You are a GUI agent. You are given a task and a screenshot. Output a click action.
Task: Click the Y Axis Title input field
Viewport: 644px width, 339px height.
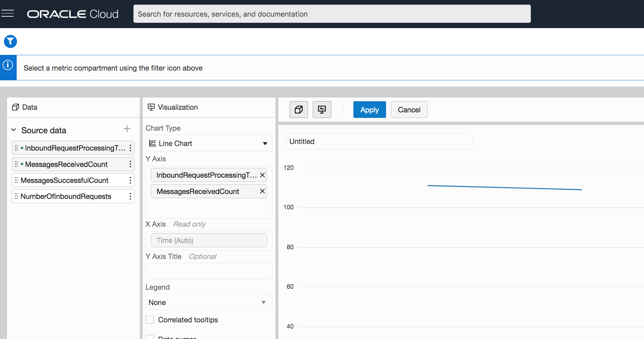tap(209, 271)
